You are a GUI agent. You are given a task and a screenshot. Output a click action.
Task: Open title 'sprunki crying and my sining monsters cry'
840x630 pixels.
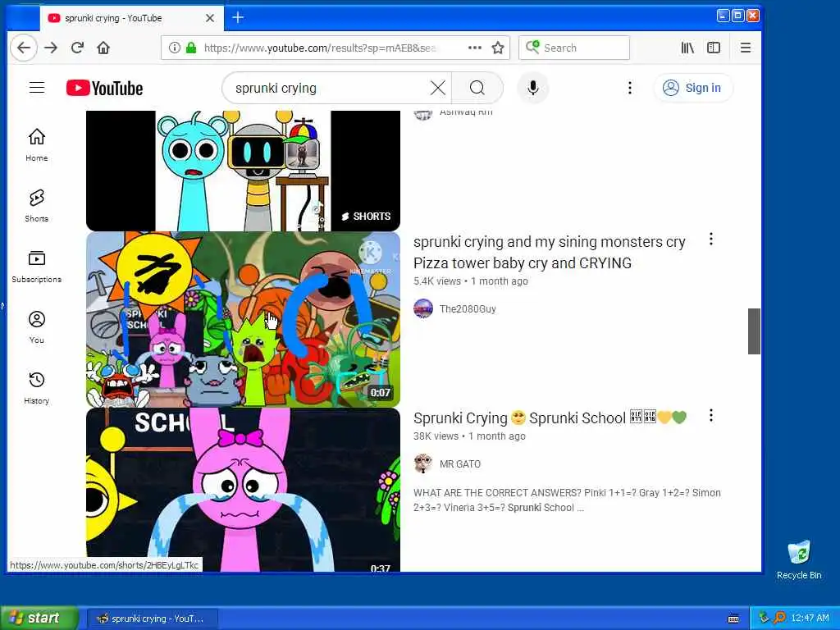click(549, 253)
